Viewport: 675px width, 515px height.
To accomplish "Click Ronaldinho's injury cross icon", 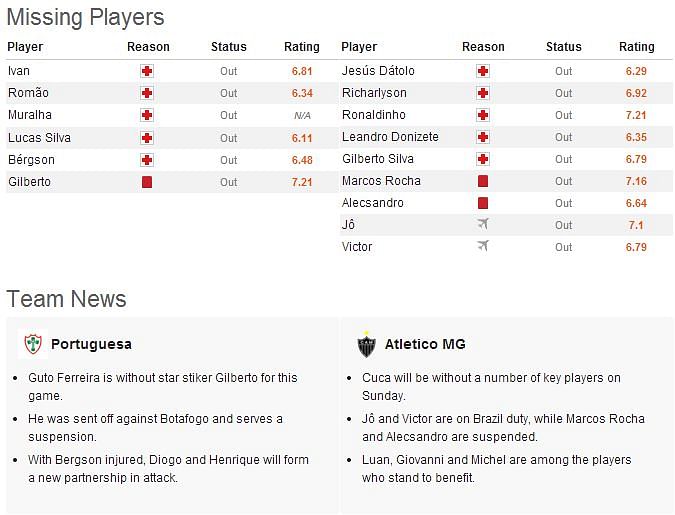I will tap(483, 115).
